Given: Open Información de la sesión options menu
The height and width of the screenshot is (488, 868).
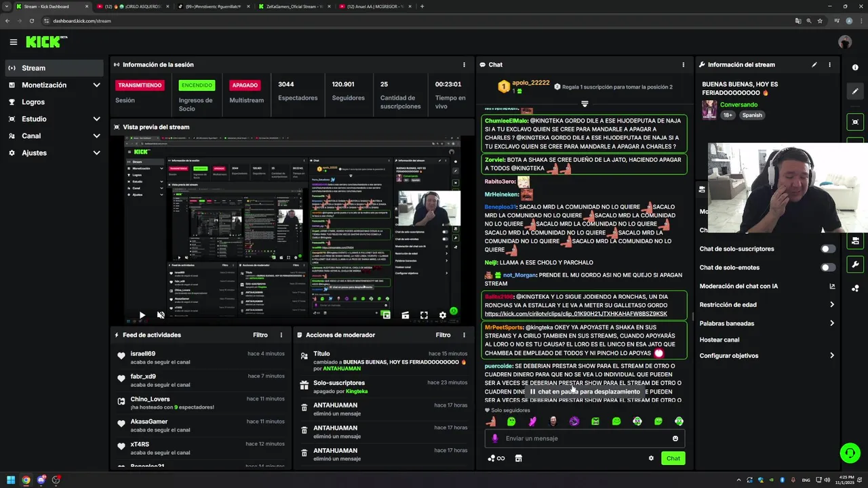Looking at the screenshot, I should coord(464,65).
